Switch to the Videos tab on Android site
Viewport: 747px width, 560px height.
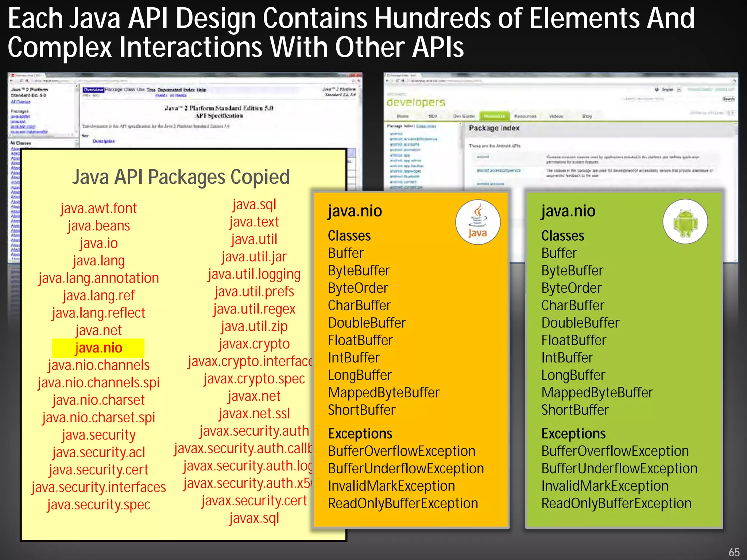(x=556, y=116)
